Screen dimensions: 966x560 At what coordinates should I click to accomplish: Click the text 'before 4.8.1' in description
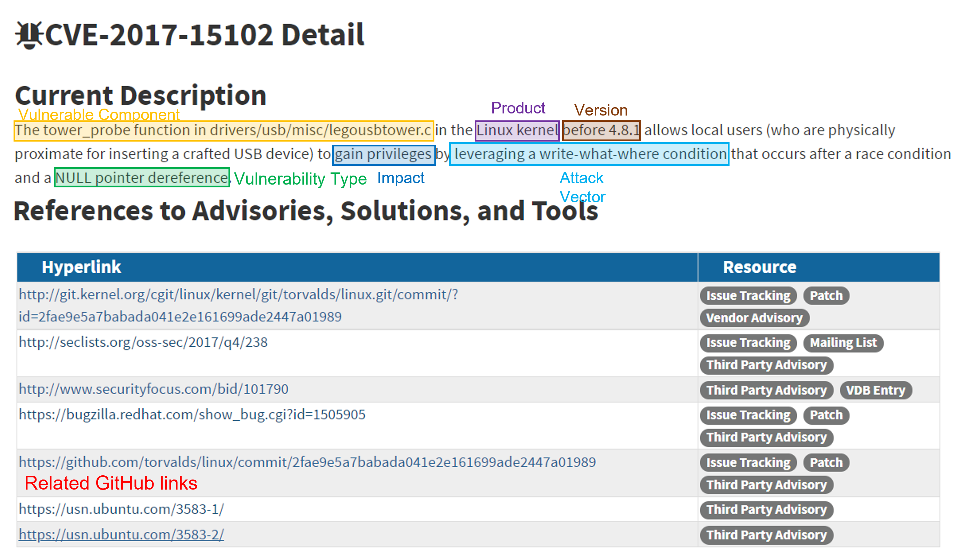pyautogui.click(x=601, y=130)
